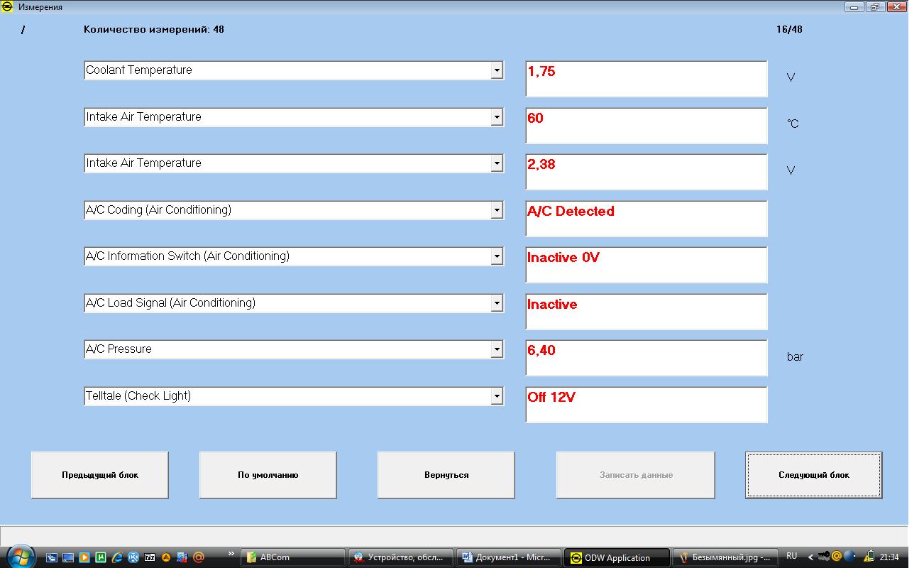Click Show Desktop quick launch icon
924x568 pixels.
coord(68,557)
